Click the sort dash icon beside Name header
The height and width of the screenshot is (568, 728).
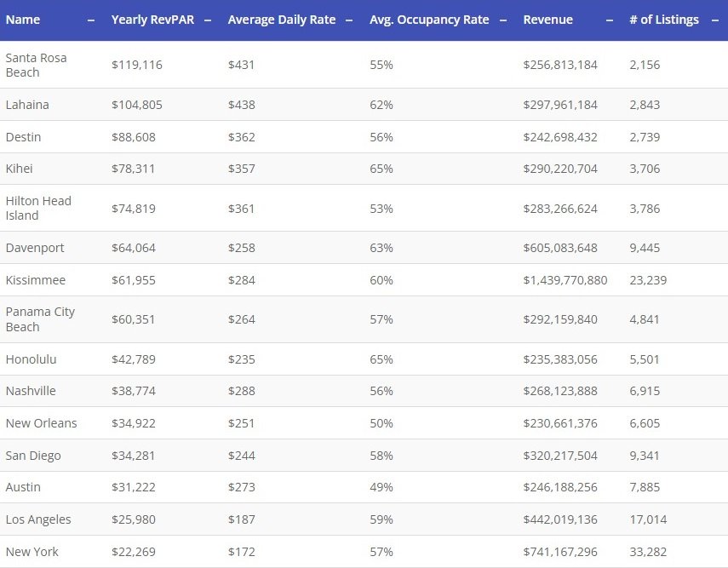tap(91, 20)
